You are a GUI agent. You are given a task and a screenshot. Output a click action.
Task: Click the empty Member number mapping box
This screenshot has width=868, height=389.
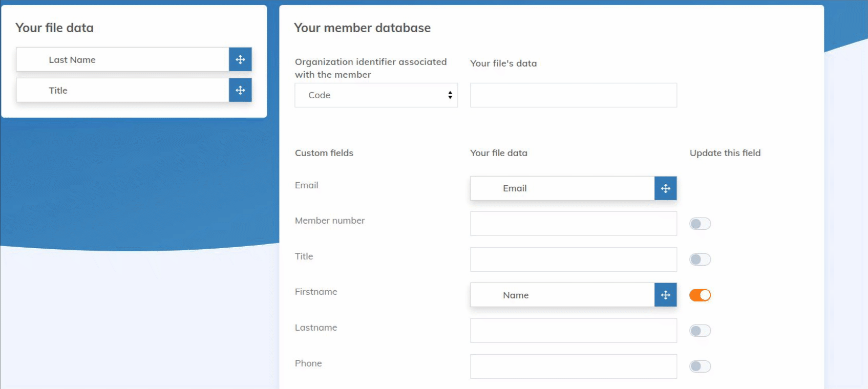tap(573, 224)
